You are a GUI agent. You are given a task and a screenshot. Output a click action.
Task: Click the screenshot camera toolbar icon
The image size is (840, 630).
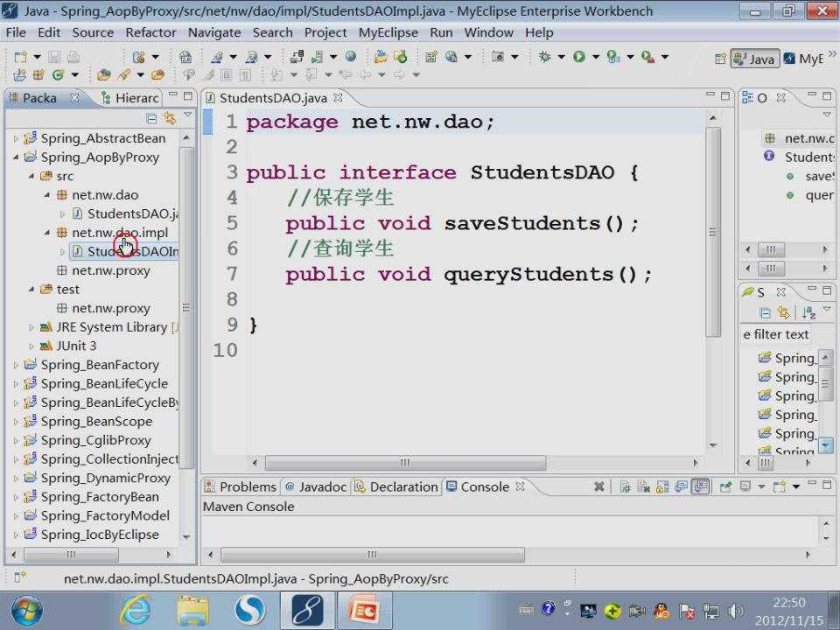click(x=498, y=57)
